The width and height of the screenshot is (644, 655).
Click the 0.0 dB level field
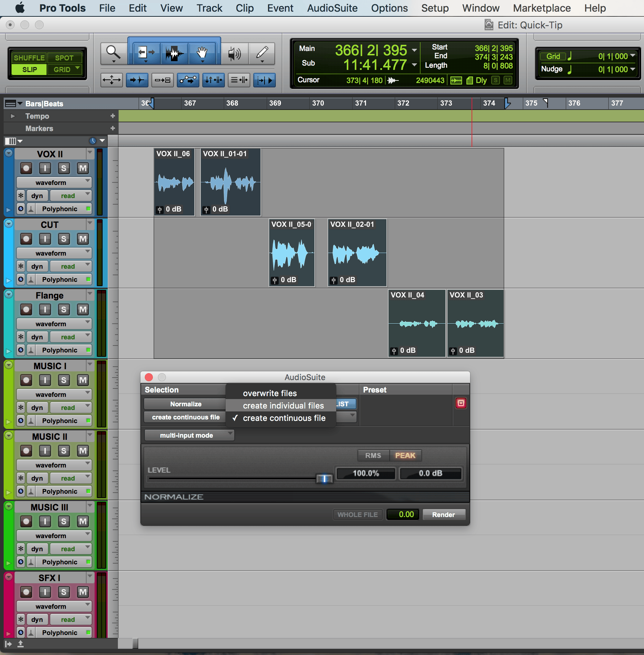(430, 473)
